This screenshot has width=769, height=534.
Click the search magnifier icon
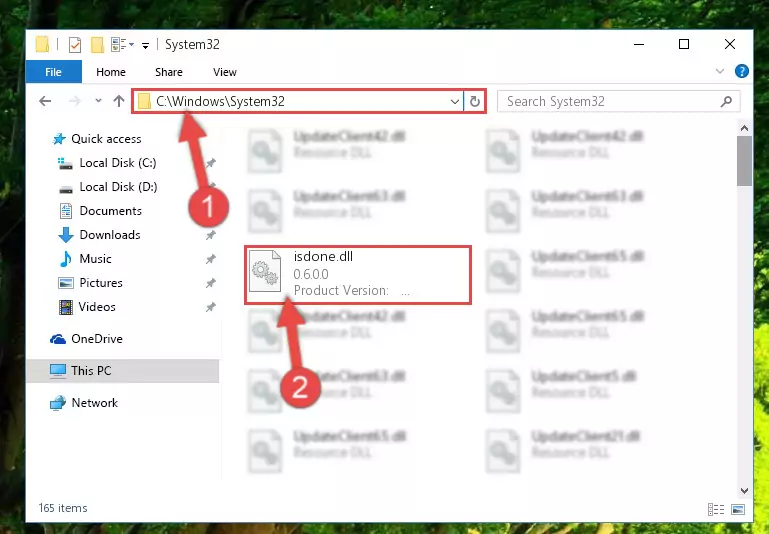coord(726,102)
